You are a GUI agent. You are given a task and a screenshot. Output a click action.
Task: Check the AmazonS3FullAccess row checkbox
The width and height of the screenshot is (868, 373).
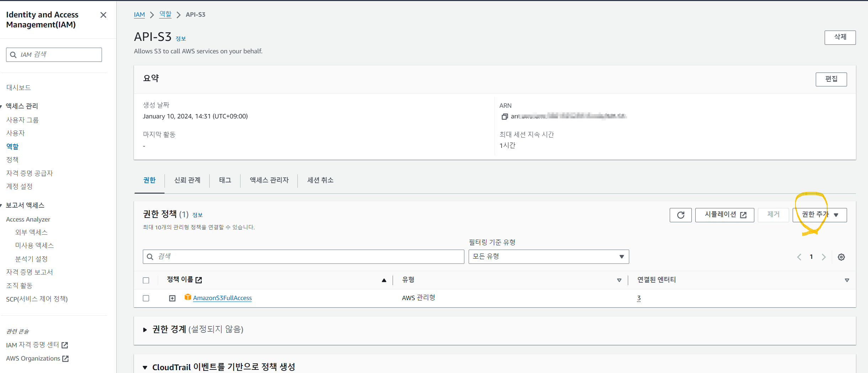click(x=146, y=298)
